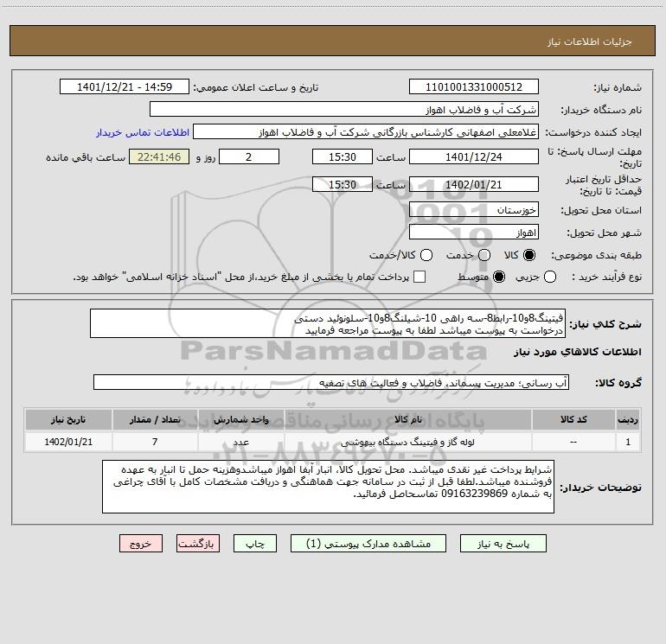
Task: Click the quantity cell 7
Action: coord(155,442)
